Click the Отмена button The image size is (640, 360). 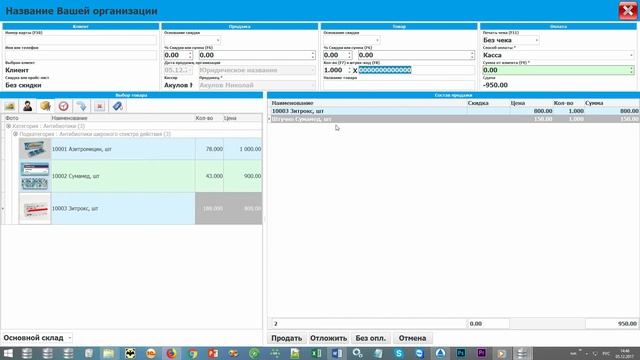(x=412, y=338)
